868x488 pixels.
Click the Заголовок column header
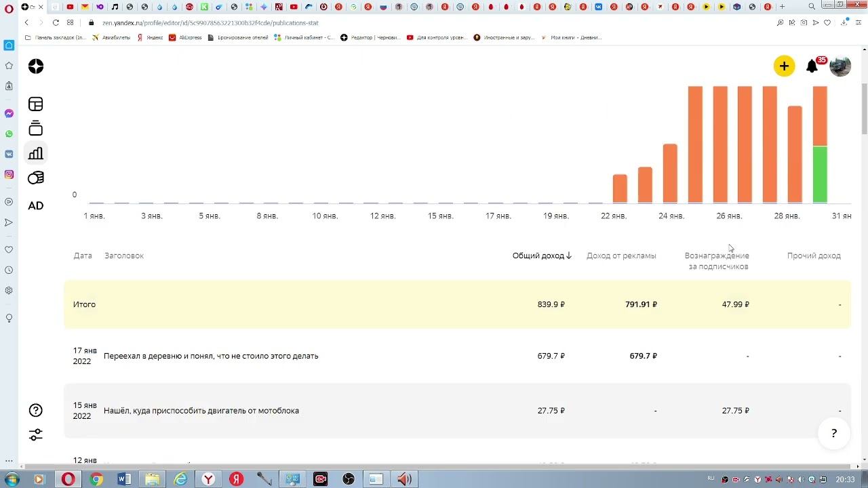(124, 256)
